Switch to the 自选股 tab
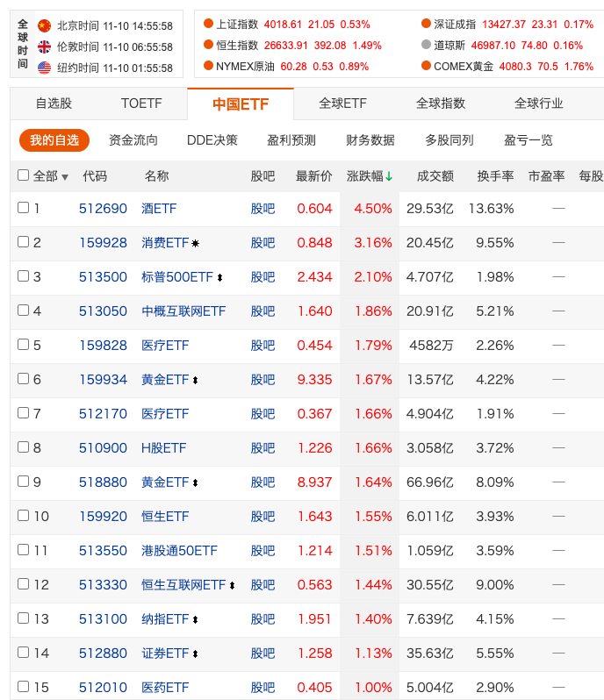 point(54,104)
